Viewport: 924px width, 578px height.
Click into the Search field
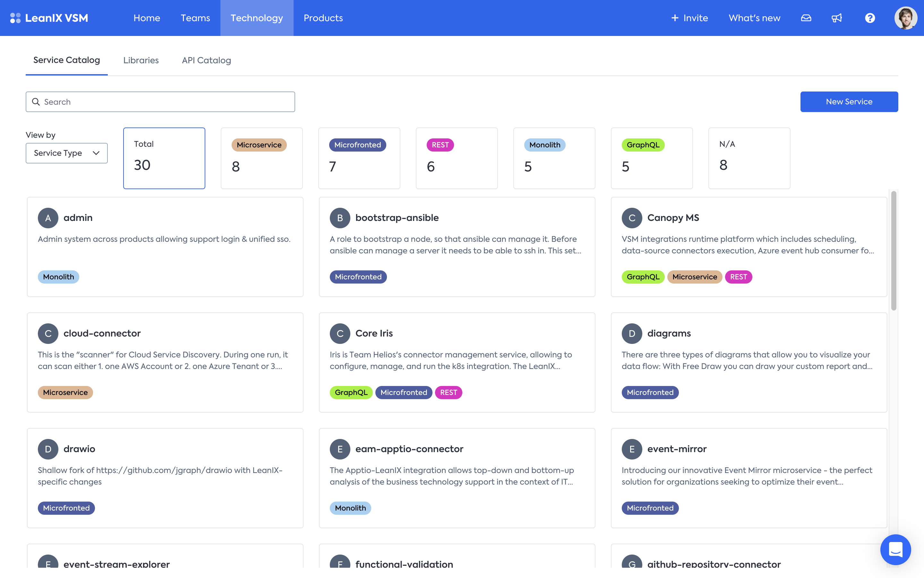point(160,102)
